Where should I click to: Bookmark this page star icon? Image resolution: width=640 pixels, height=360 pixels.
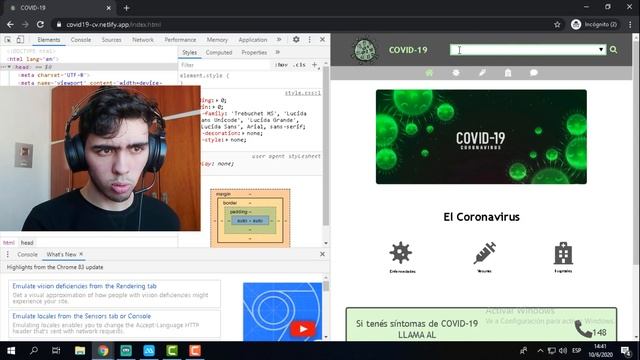(557, 24)
